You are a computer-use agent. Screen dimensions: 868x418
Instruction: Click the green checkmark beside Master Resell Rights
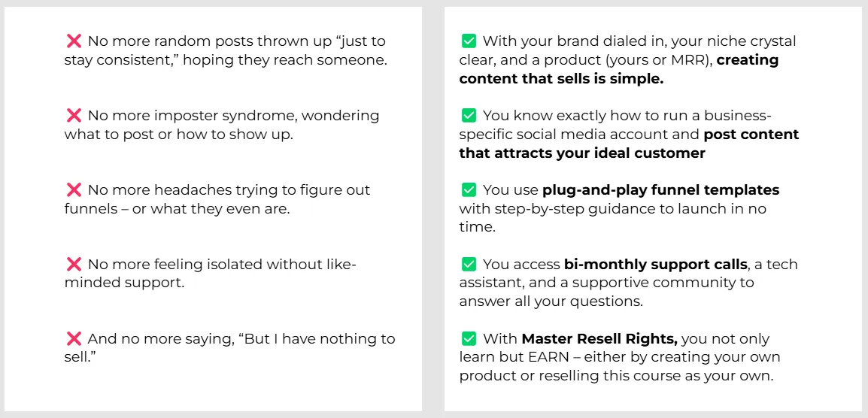pos(469,339)
